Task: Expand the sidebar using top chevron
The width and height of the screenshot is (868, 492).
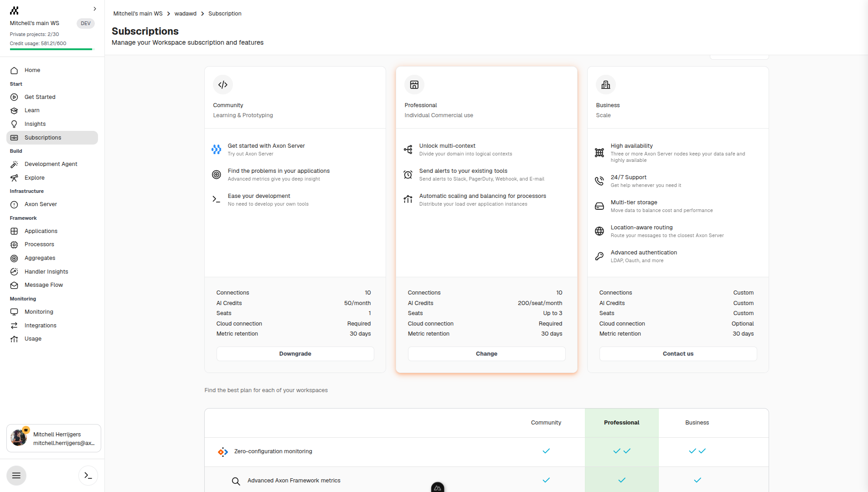Action: tap(94, 9)
